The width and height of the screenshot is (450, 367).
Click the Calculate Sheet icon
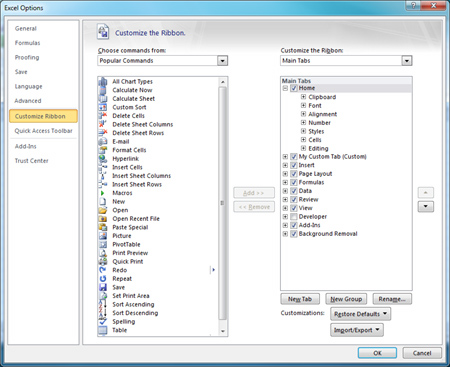pyautogui.click(x=103, y=99)
